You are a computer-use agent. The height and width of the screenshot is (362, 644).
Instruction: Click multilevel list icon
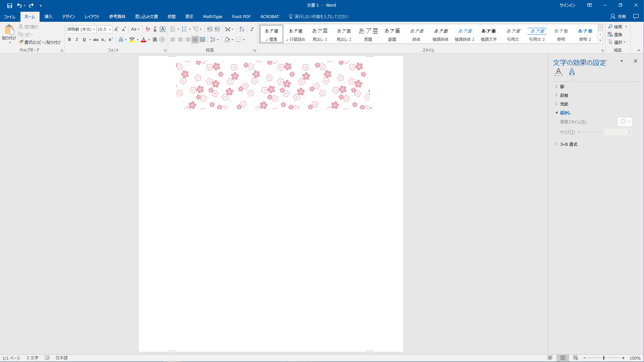(196, 29)
